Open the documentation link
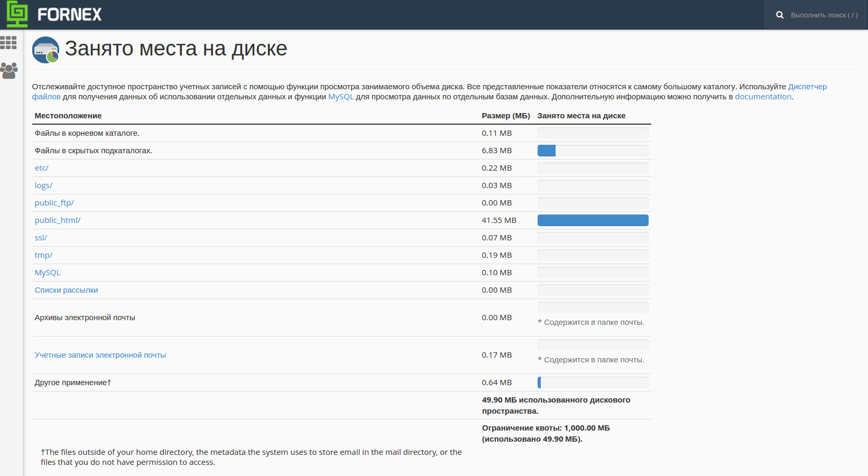Screen dimensions: 868x476 point(763,97)
